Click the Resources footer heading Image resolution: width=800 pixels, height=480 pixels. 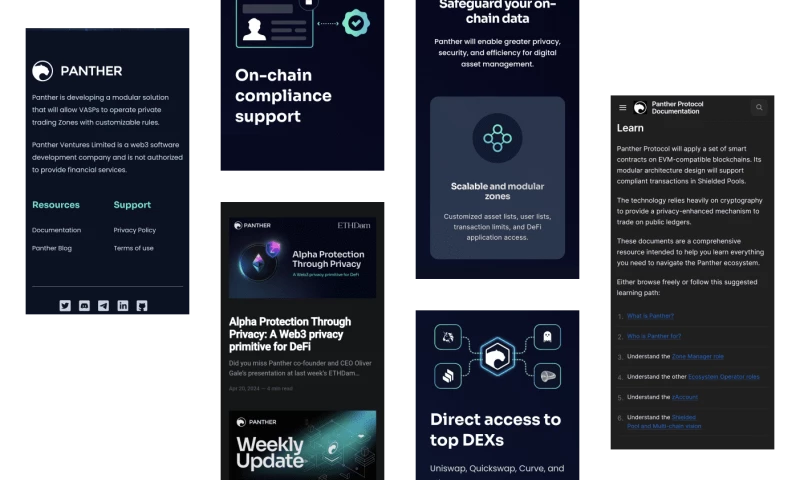pyautogui.click(x=56, y=205)
